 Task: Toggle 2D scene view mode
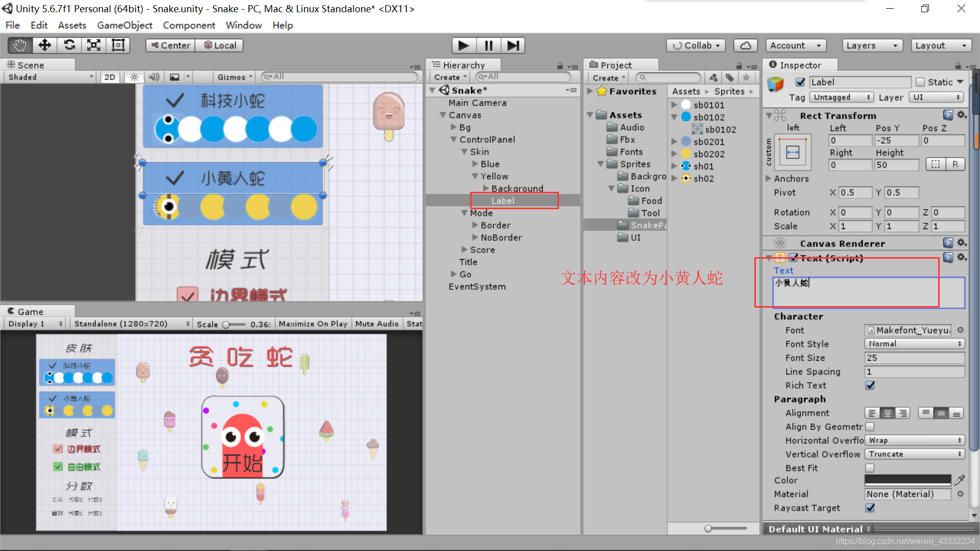tap(110, 77)
